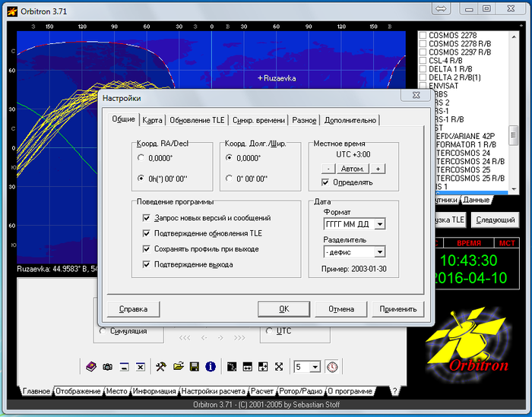Select the 0° 00' 00'' longitude/latitude radio button
This screenshot has width=532, height=417.
230,178
